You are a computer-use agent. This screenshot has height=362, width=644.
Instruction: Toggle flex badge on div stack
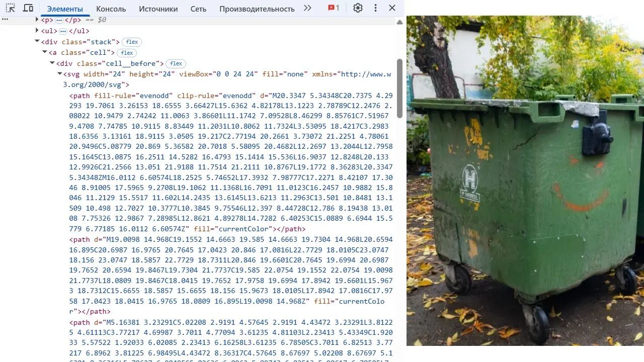pyautogui.click(x=132, y=42)
